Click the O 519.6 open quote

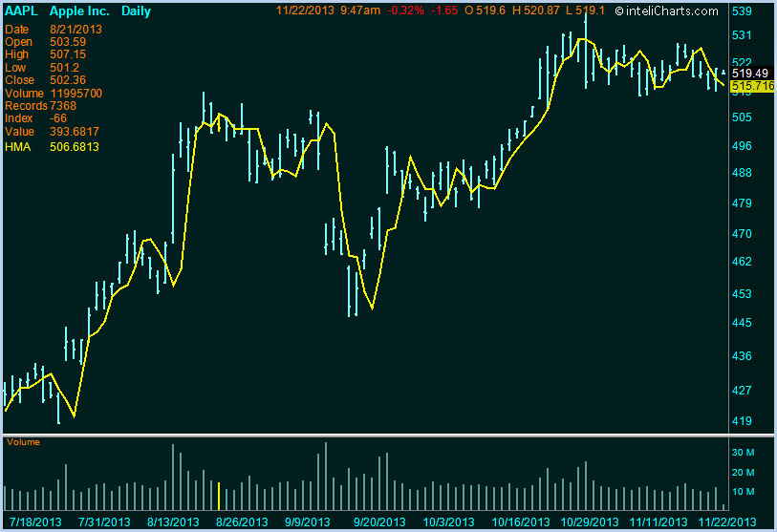click(x=485, y=11)
